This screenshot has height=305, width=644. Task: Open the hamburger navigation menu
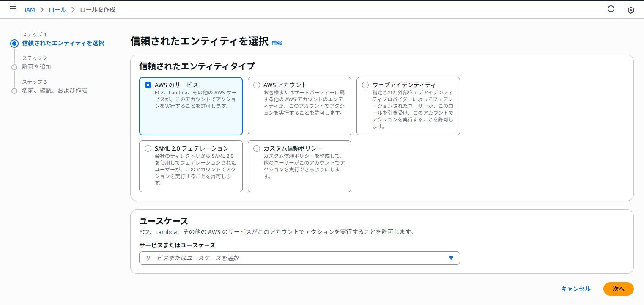point(13,9)
